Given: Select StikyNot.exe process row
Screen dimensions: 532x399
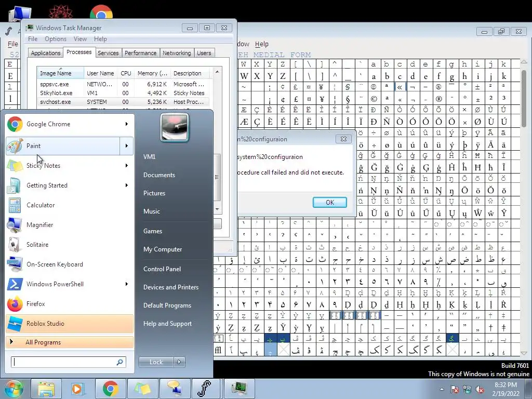Looking at the screenshot, I should pyautogui.click(x=124, y=93).
